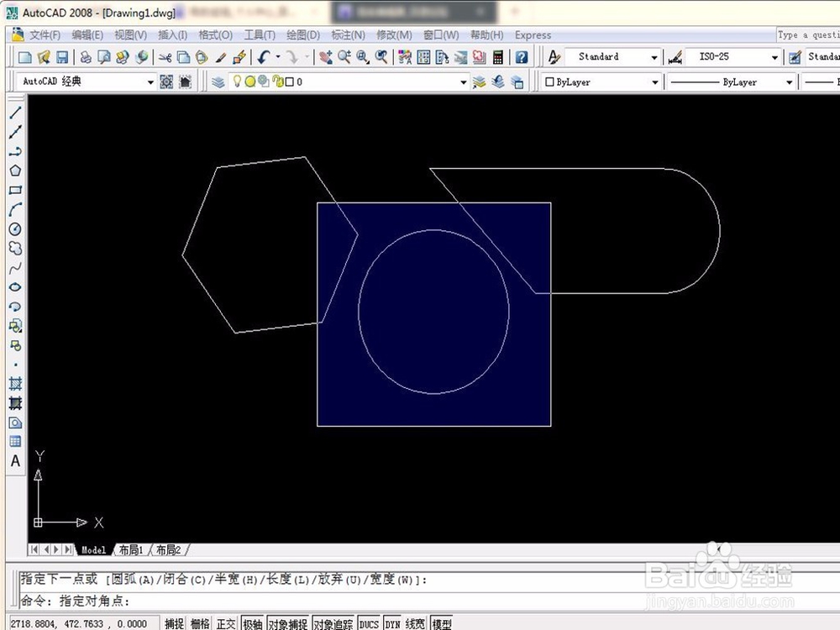The width and height of the screenshot is (840, 630).
Task: Open the AutoCAD 经典 workspace dropdown
Action: click(x=150, y=82)
